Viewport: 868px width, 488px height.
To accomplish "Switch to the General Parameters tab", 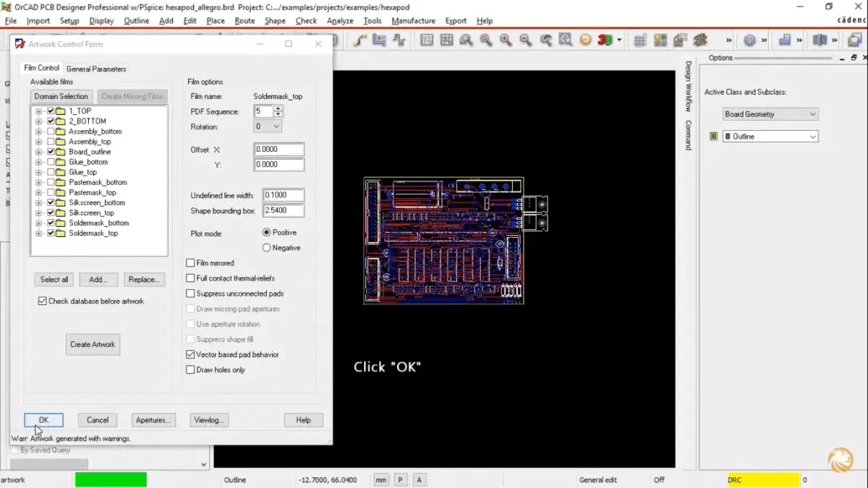I will (x=96, y=69).
